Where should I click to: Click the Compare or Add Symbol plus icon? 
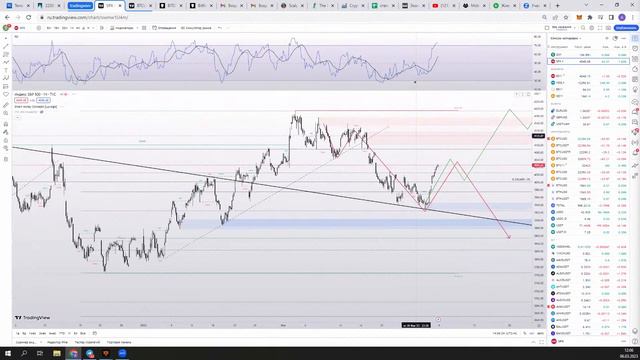(39, 28)
